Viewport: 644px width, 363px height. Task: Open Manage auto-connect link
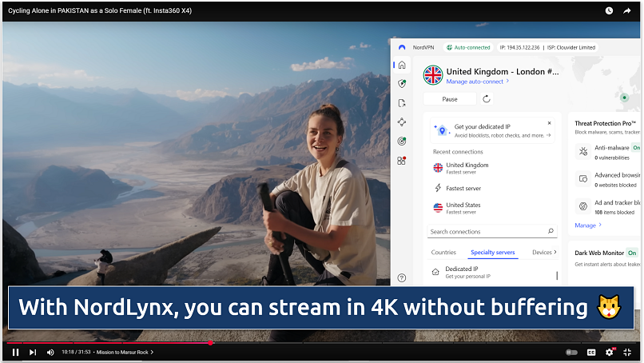(x=477, y=82)
